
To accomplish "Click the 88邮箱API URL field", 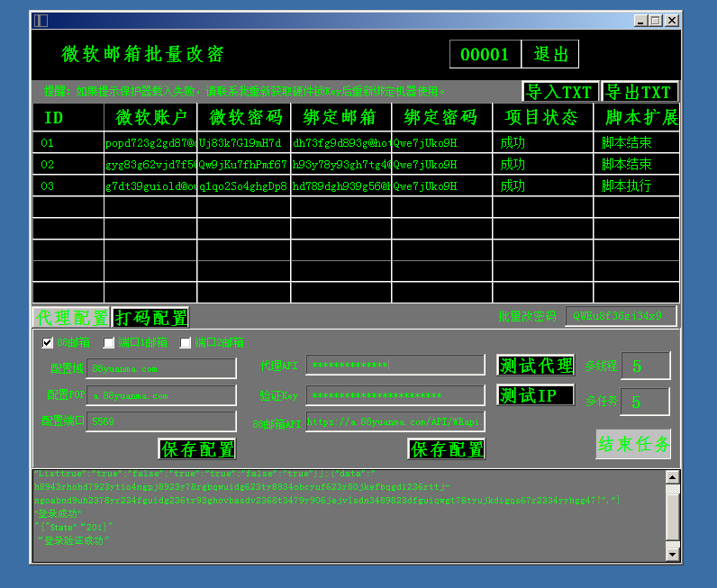I will click(x=395, y=421).
